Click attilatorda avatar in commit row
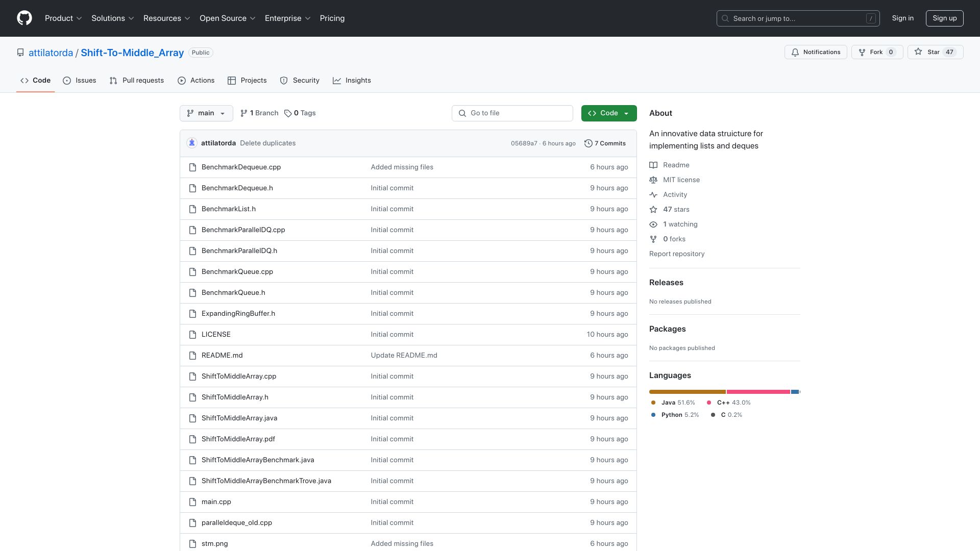Viewport: 980px width, 551px height. pyautogui.click(x=192, y=143)
